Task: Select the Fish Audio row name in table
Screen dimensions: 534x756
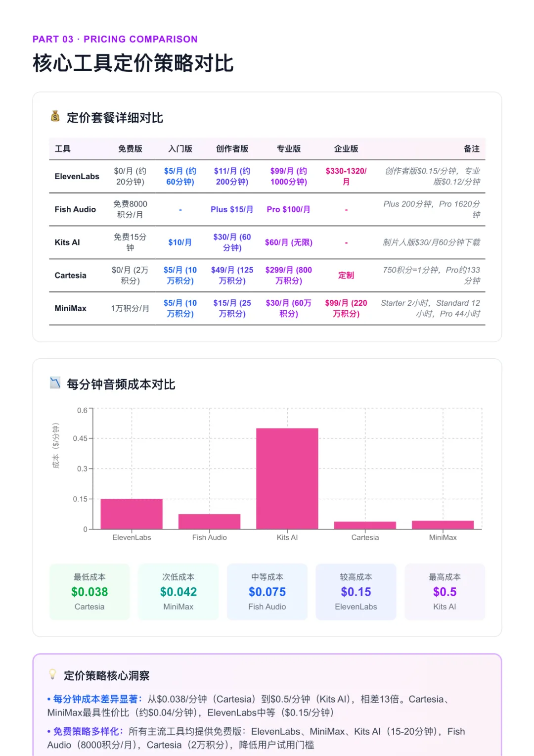Action: [x=75, y=209]
